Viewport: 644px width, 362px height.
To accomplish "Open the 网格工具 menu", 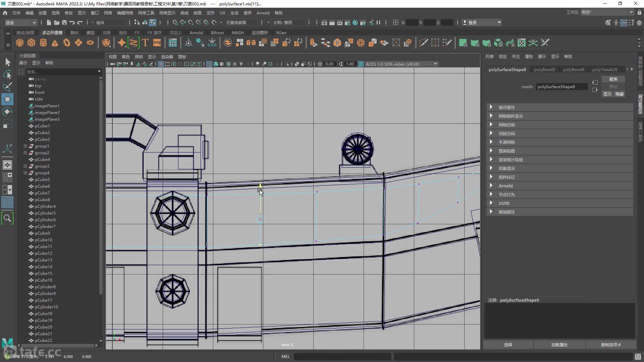I will pos(146,13).
